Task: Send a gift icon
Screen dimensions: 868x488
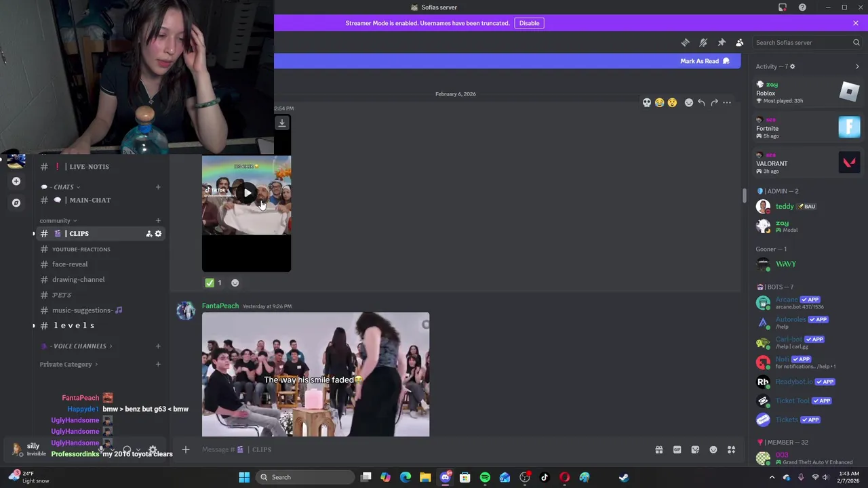Action: click(x=658, y=449)
